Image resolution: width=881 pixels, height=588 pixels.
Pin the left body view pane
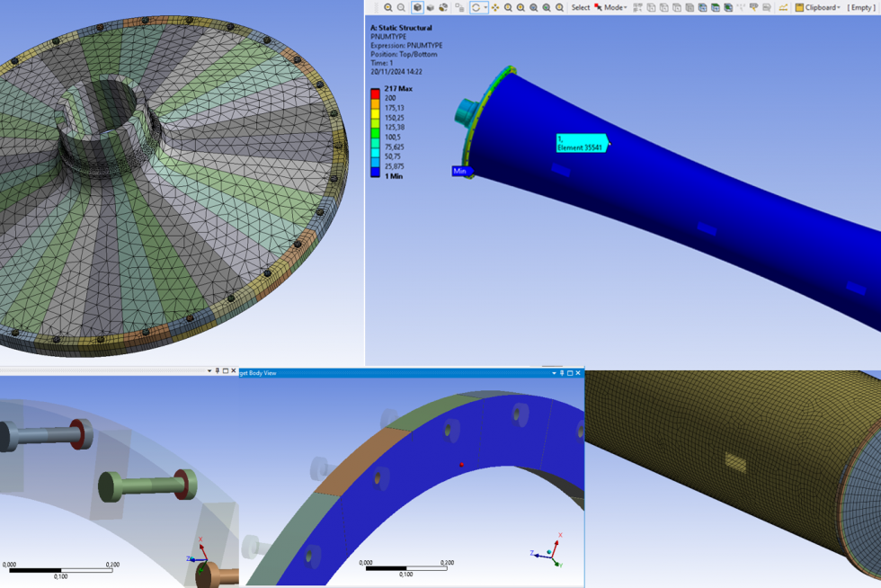click(218, 371)
